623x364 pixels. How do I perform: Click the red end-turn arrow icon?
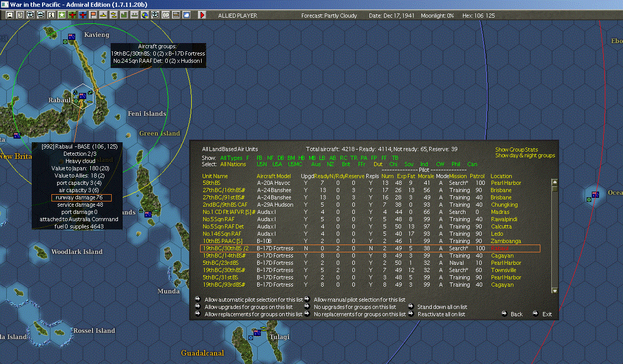tap(202, 15)
